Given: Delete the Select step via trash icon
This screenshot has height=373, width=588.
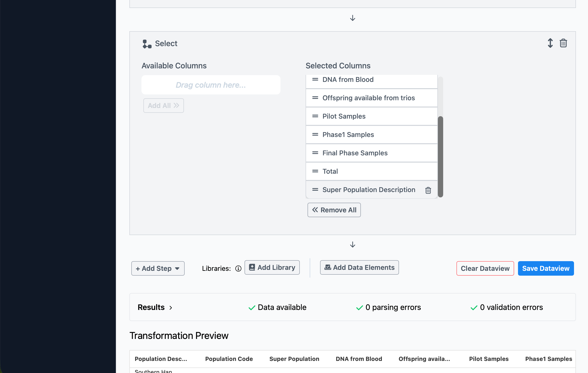Looking at the screenshot, I should (563, 43).
